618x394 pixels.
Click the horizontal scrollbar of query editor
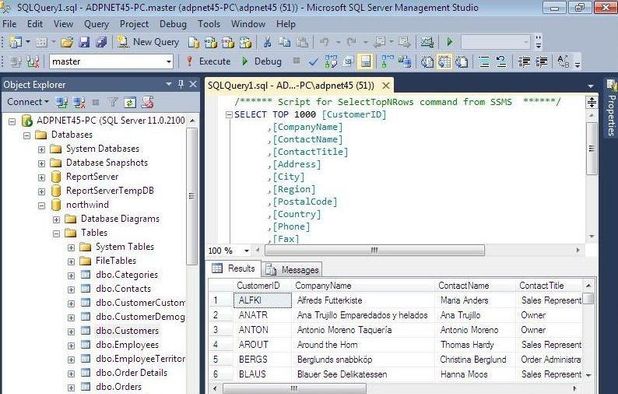pyautogui.click(x=374, y=250)
